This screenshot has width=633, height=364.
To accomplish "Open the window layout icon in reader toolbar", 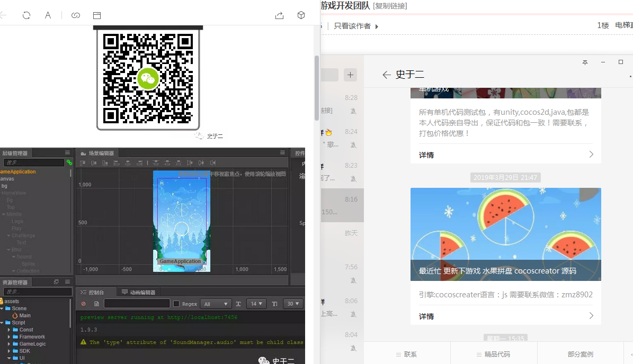I will point(97,15).
